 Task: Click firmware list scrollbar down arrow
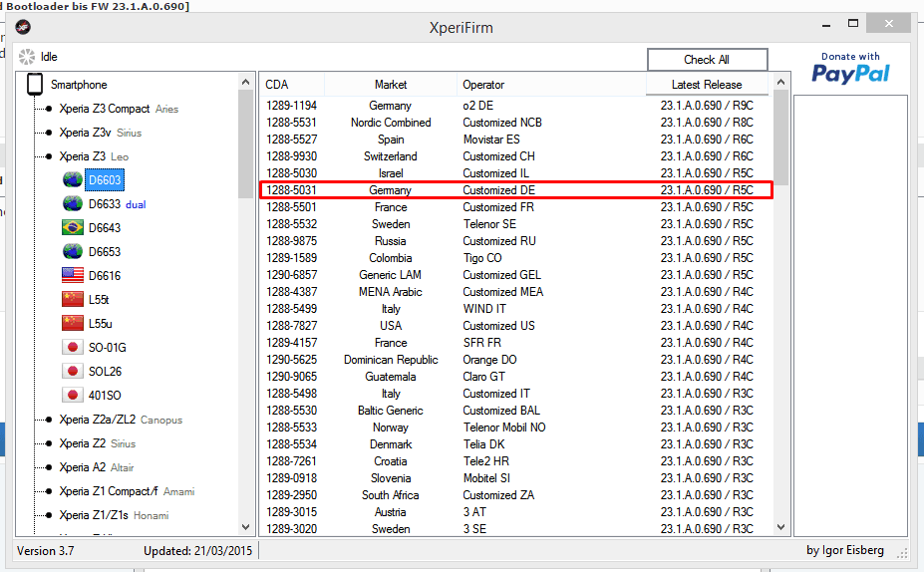780,526
